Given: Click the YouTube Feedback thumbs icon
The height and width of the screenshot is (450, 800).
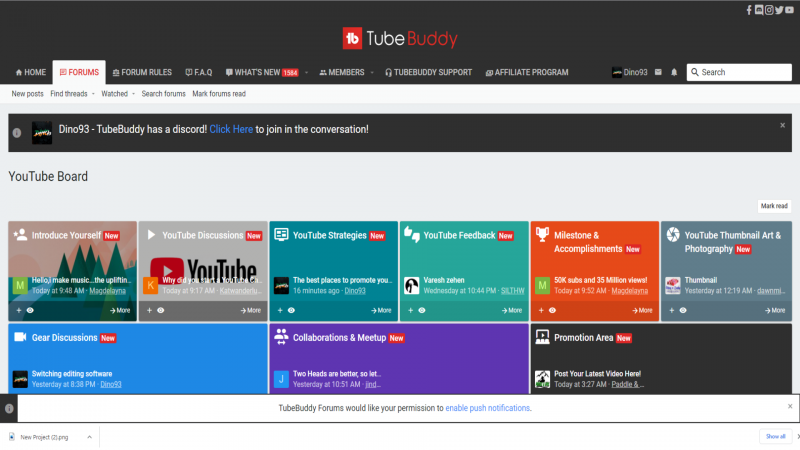Looking at the screenshot, I should click(411, 235).
